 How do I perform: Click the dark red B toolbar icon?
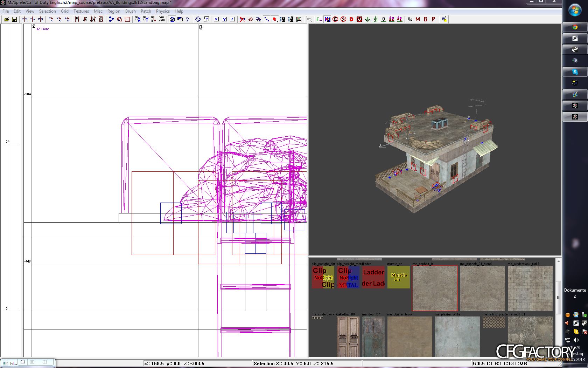(x=426, y=19)
